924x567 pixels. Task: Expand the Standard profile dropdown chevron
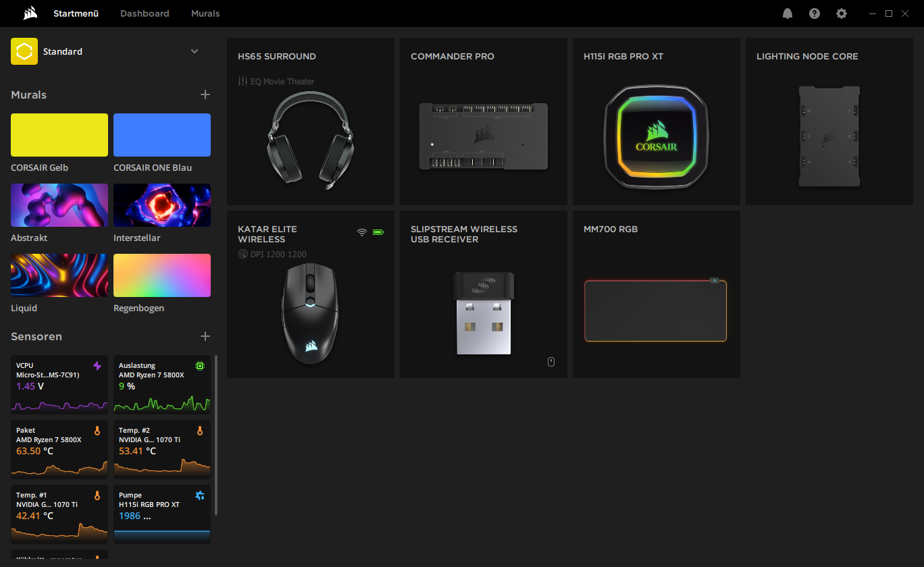click(195, 51)
